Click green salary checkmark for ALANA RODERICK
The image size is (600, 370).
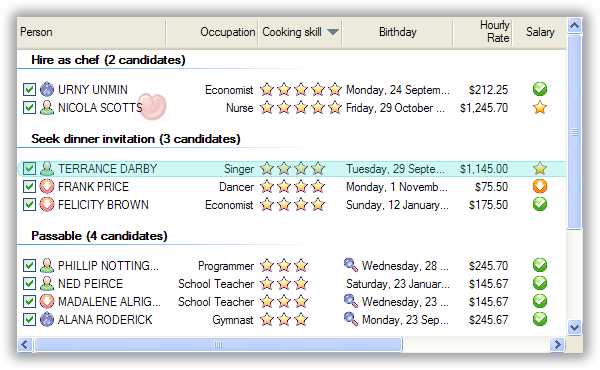[x=540, y=319]
